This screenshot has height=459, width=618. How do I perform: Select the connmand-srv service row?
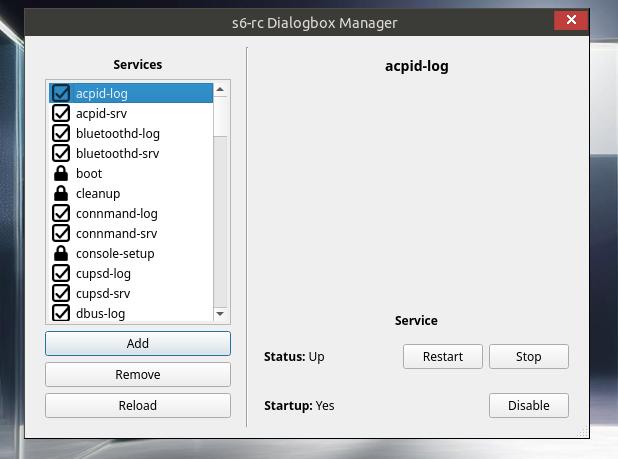click(x=131, y=233)
